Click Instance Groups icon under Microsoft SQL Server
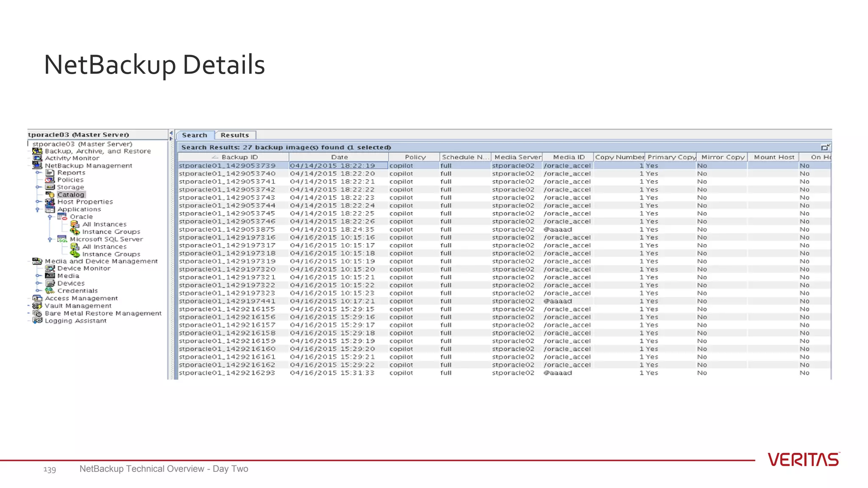Screen dimensions: 868x488 [75, 254]
